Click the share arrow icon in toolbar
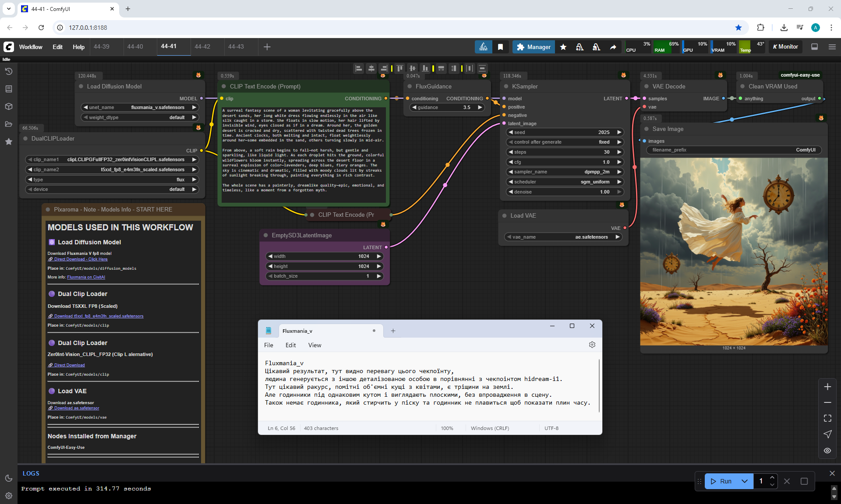The height and width of the screenshot is (504, 841). (x=613, y=47)
